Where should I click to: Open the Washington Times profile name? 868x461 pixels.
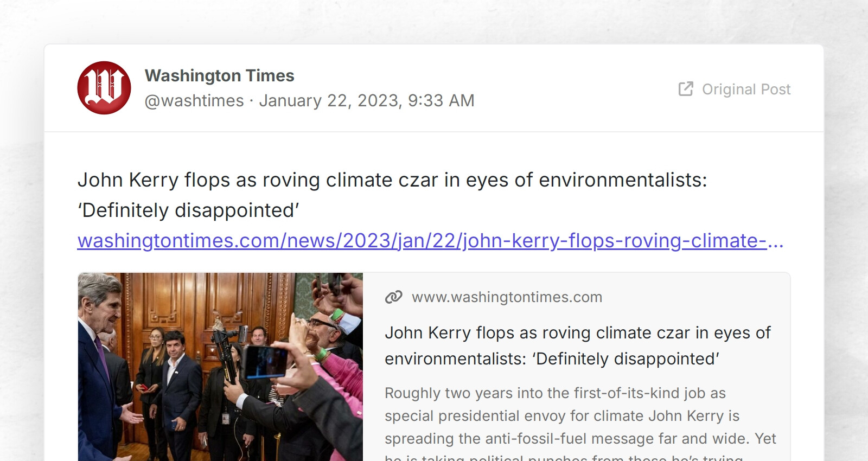219,75
